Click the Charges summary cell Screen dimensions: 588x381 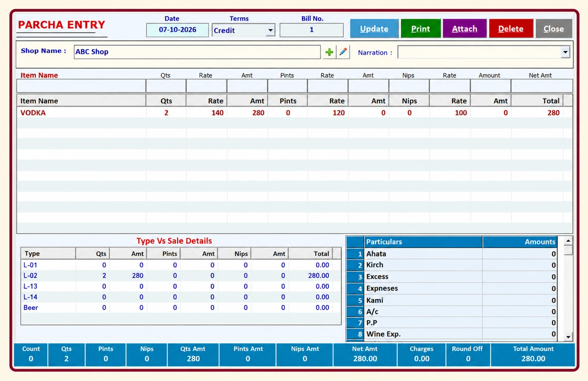coord(422,354)
